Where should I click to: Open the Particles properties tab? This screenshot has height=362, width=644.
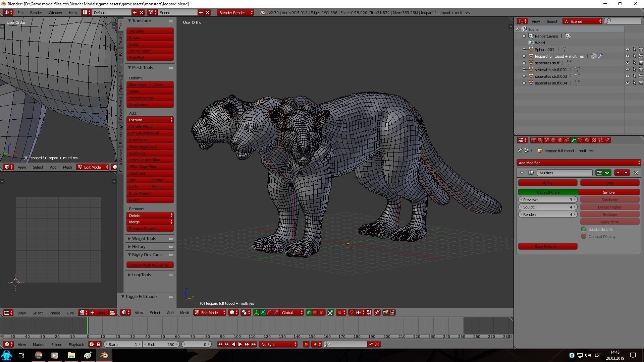click(x=601, y=140)
